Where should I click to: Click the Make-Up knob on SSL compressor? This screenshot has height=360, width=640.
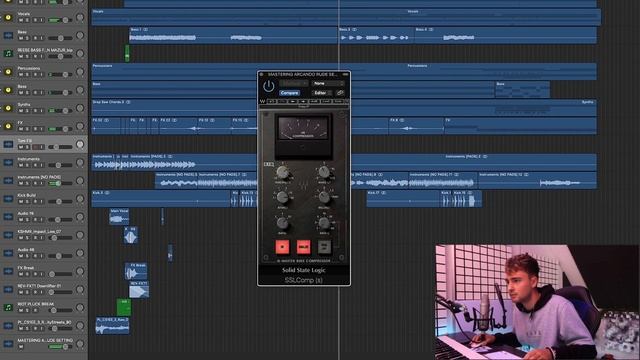click(324, 173)
